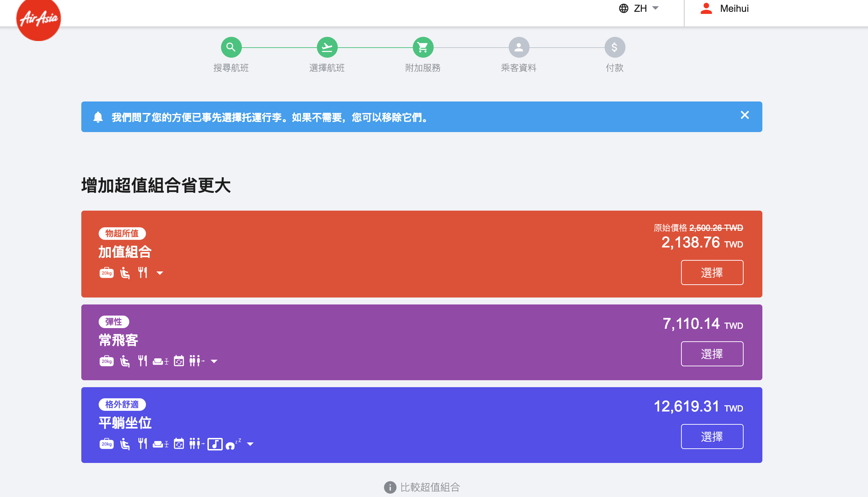Open the 比較超值組合 comparison link

click(430, 487)
